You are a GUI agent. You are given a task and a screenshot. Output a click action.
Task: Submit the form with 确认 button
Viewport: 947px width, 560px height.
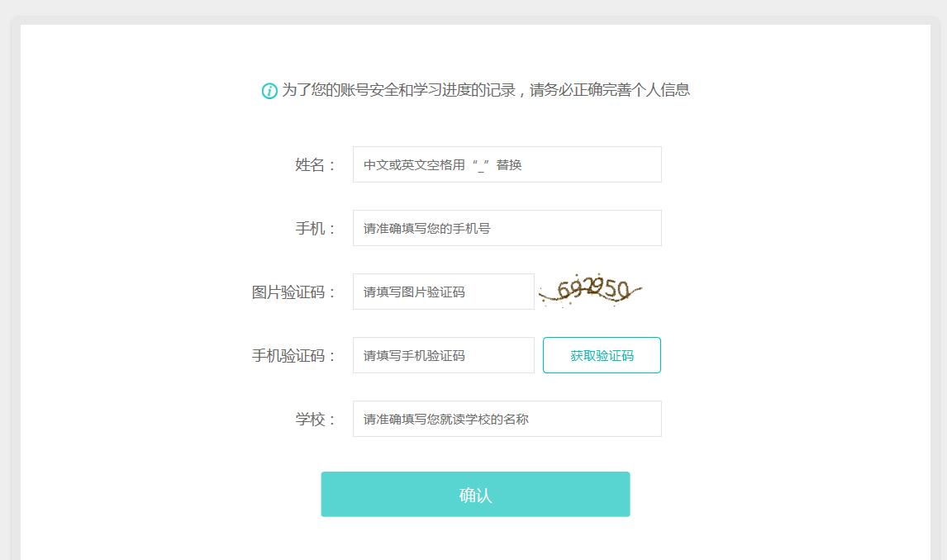475,494
